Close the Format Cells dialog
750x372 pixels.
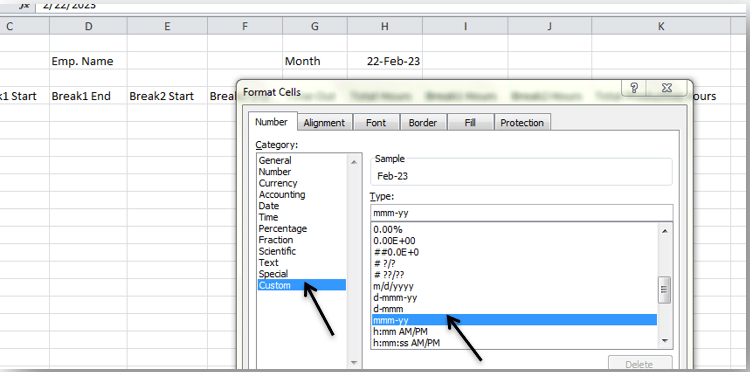[x=667, y=88]
